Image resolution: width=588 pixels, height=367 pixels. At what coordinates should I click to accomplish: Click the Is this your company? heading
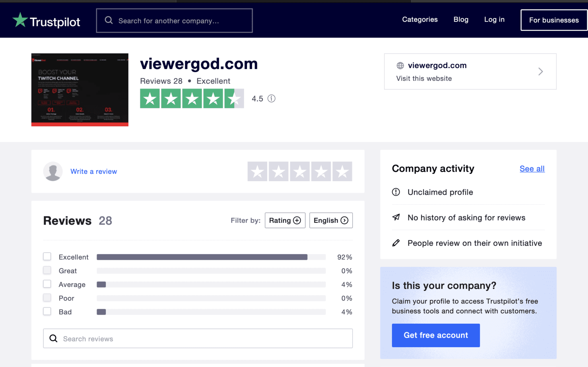[444, 286]
